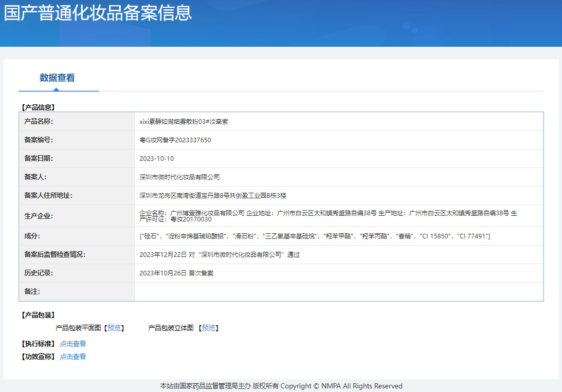Click 点击查看 next to 执行标准
Screen dimensions: 562x392
73,344
